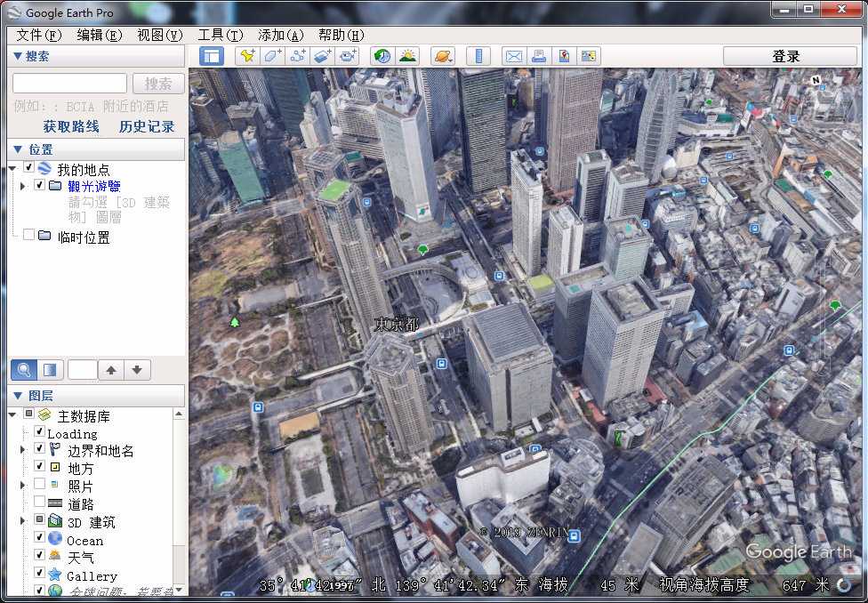Screen dimensions: 868x603
Task: Enable the 照片 layer checkbox
Action: 39,484
